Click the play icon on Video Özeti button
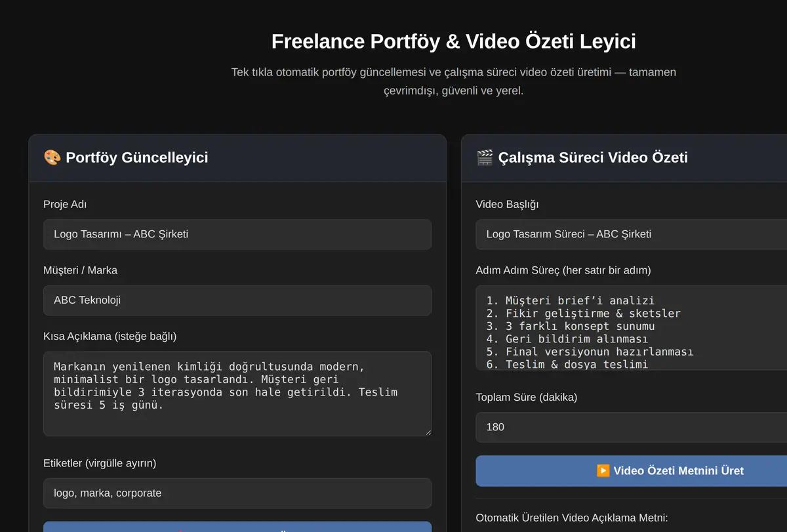787x532 pixels. 603,471
